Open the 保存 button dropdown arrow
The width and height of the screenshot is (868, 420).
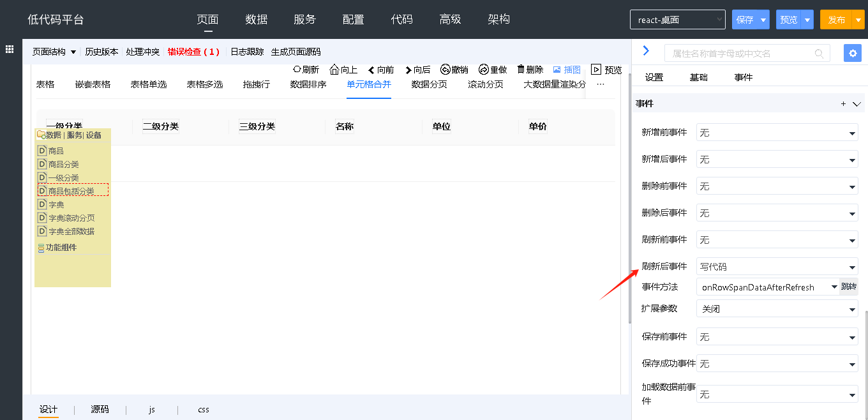point(763,20)
